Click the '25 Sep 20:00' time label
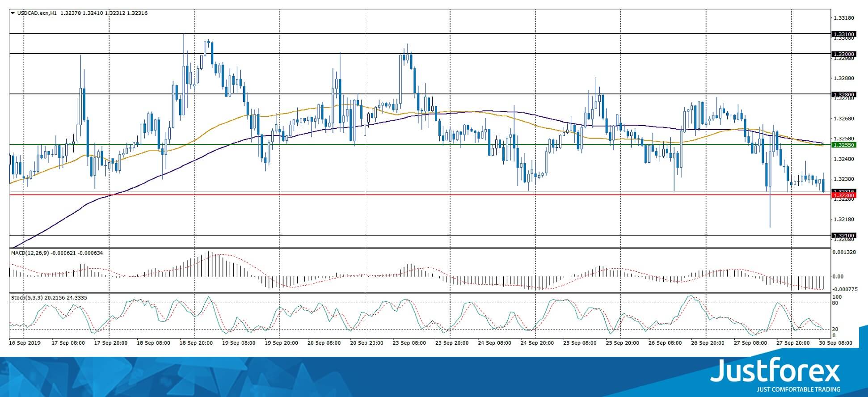 (x=623, y=343)
